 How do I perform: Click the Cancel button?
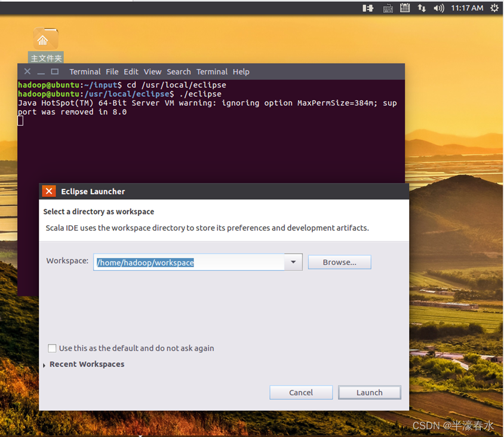[301, 392]
